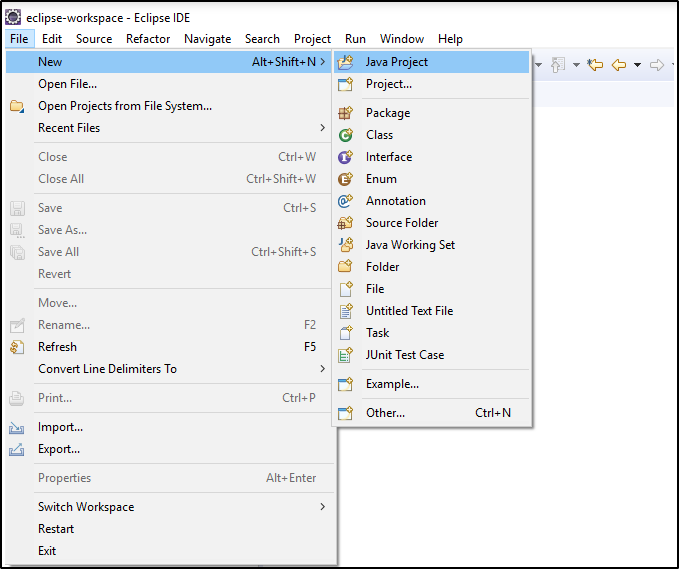Choose Annotation menu entry
This screenshot has width=679, height=569.
[432, 201]
